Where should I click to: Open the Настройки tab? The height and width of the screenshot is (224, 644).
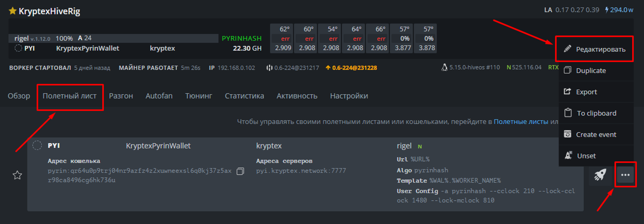[349, 96]
